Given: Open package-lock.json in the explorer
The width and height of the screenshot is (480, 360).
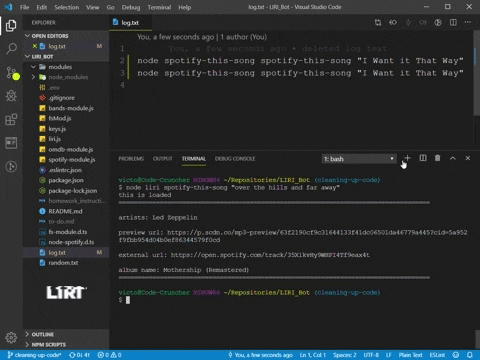Looking at the screenshot, I should click(x=73, y=191).
